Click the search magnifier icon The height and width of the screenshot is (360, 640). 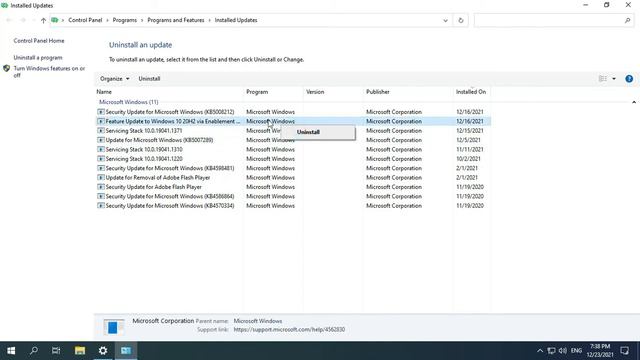[x=627, y=20]
